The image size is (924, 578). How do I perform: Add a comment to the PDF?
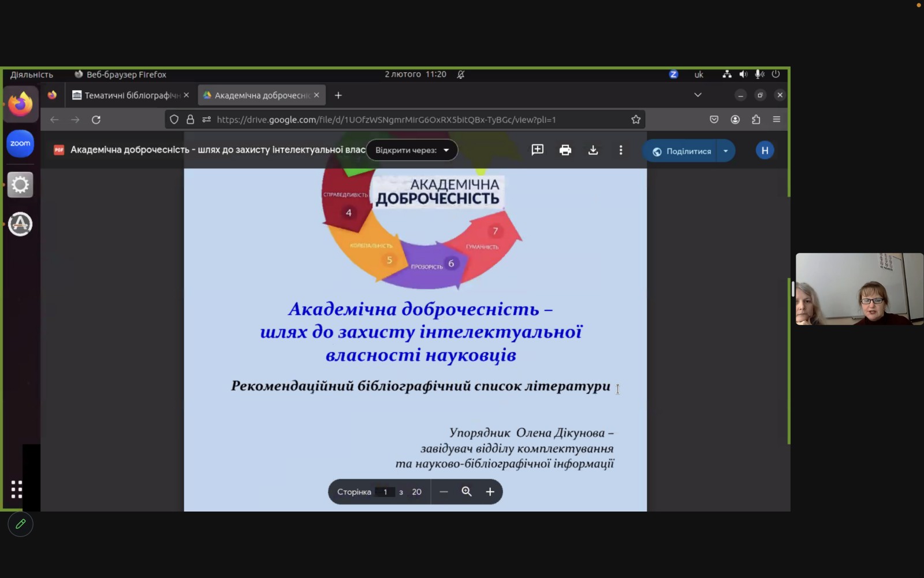click(538, 150)
